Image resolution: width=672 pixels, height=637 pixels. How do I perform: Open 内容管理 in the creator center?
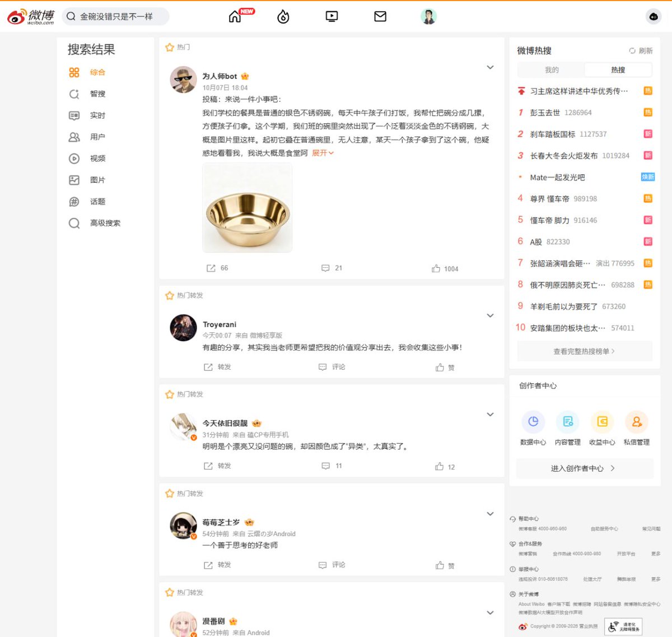(568, 429)
